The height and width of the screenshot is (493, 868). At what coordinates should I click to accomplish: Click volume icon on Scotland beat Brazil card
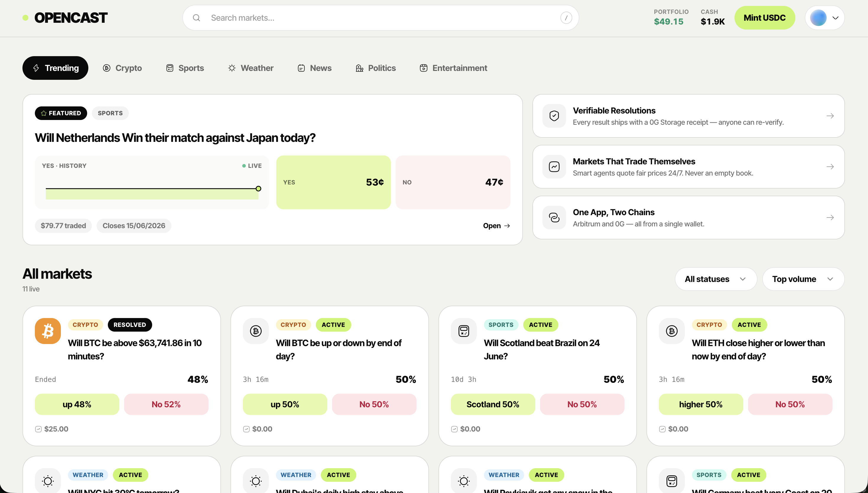[454, 429]
